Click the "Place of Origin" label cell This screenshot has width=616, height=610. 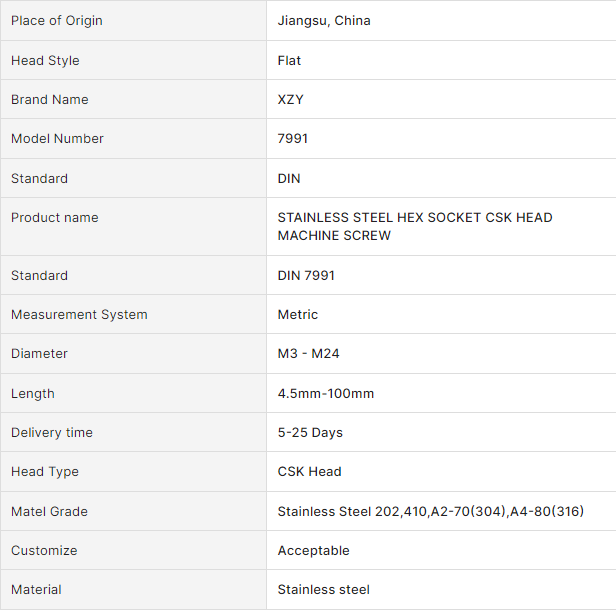57,21
